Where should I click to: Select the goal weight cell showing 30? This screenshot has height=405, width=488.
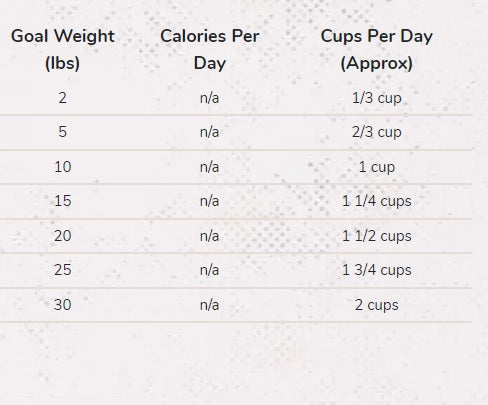tap(63, 305)
